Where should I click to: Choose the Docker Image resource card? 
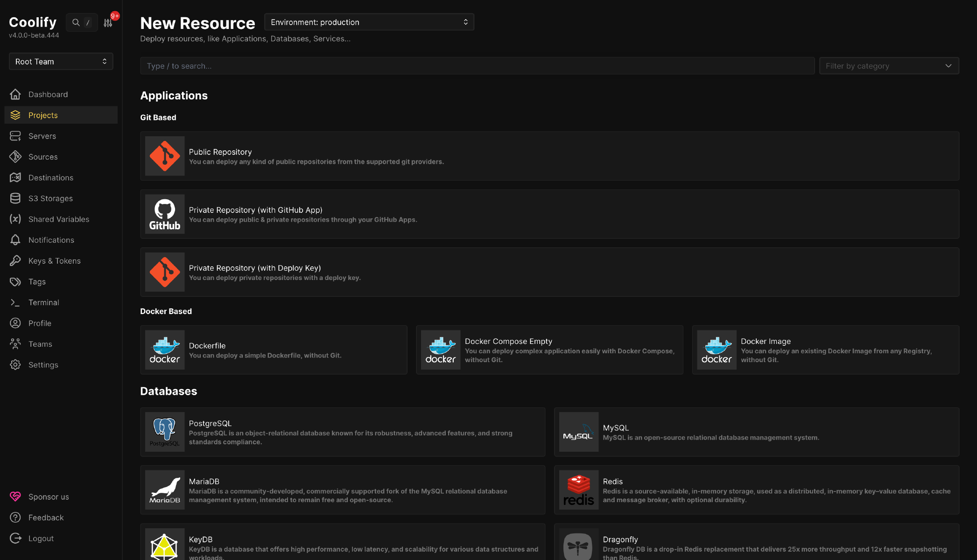[x=825, y=350]
